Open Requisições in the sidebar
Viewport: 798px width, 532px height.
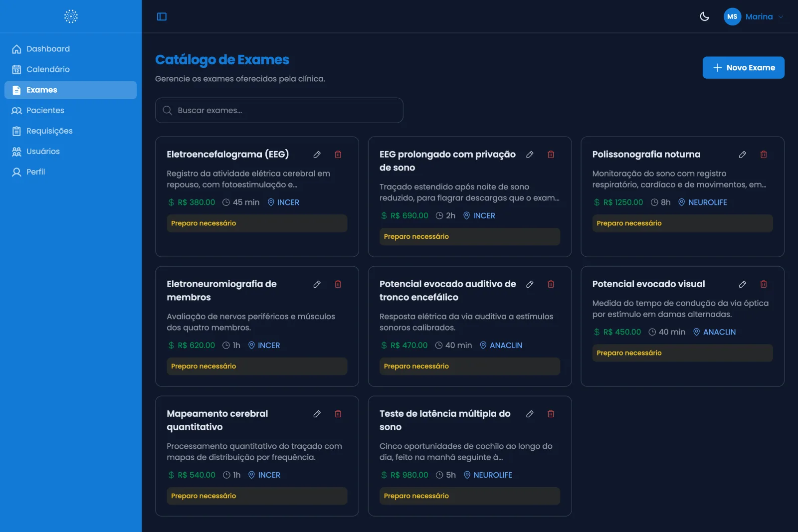click(71, 131)
